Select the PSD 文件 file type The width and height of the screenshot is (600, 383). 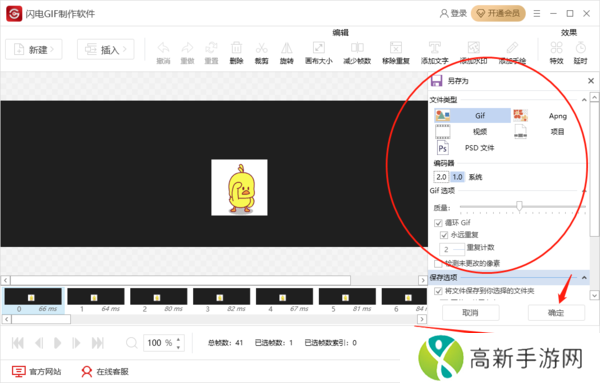pos(473,148)
